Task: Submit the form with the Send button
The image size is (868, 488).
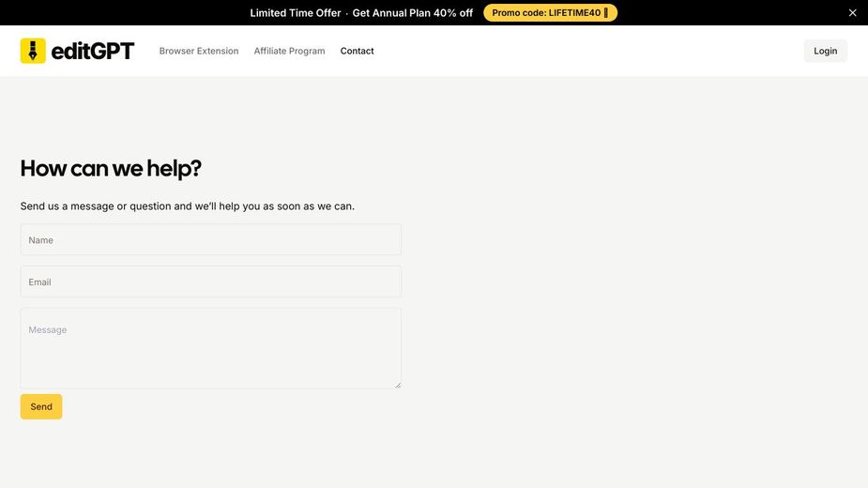Action: [41, 406]
